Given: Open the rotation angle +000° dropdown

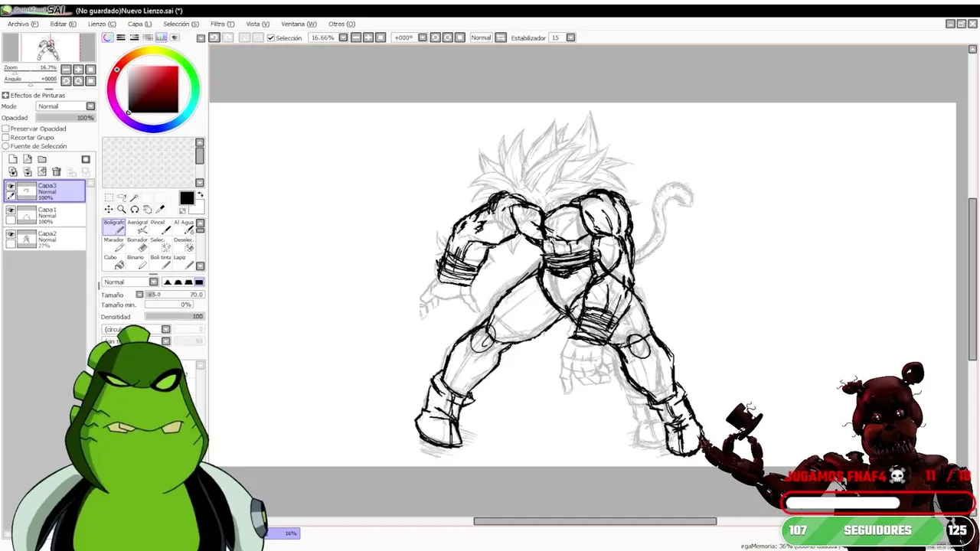Looking at the screenshot, I should [422, 37].
